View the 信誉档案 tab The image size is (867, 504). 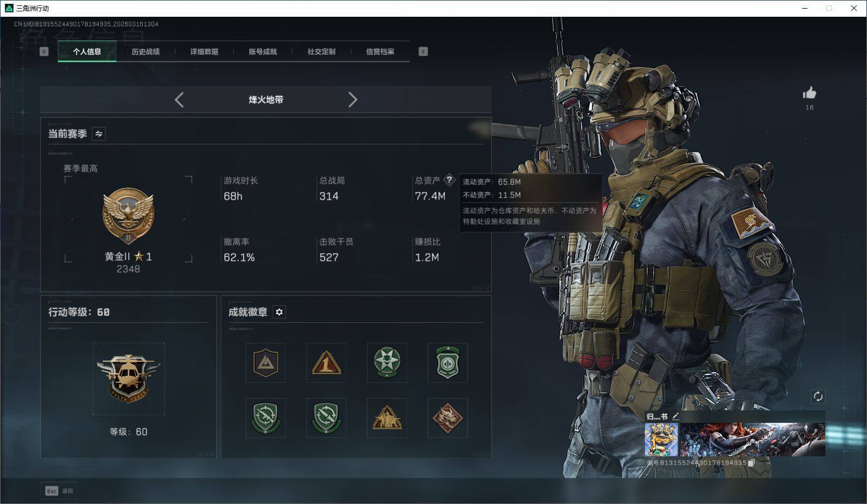(380, 51)
